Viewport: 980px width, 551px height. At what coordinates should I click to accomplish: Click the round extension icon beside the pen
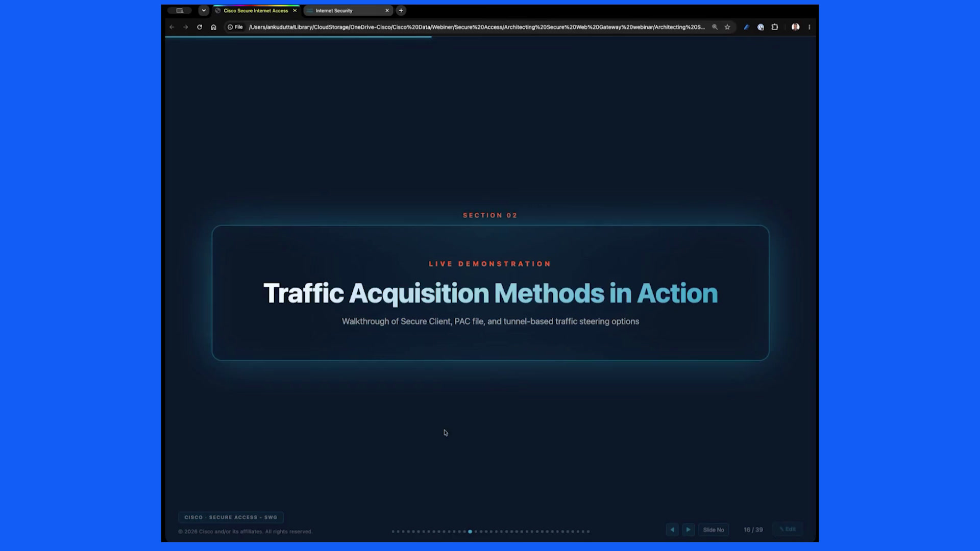coord(761,27)
